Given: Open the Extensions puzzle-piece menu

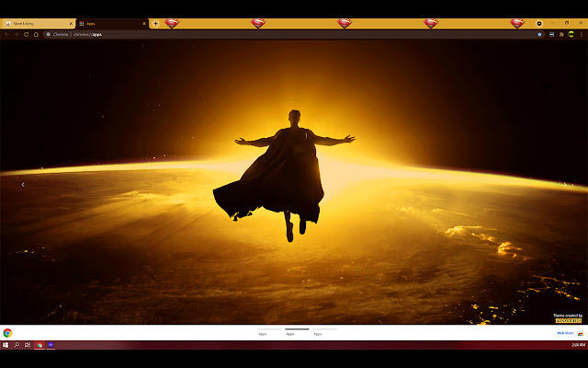Looking at the screenshot, I should click(x=561, y=34).
